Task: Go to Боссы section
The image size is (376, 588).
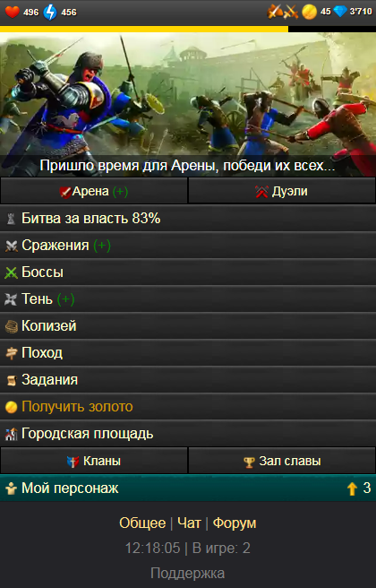Action: coord(188,272)
